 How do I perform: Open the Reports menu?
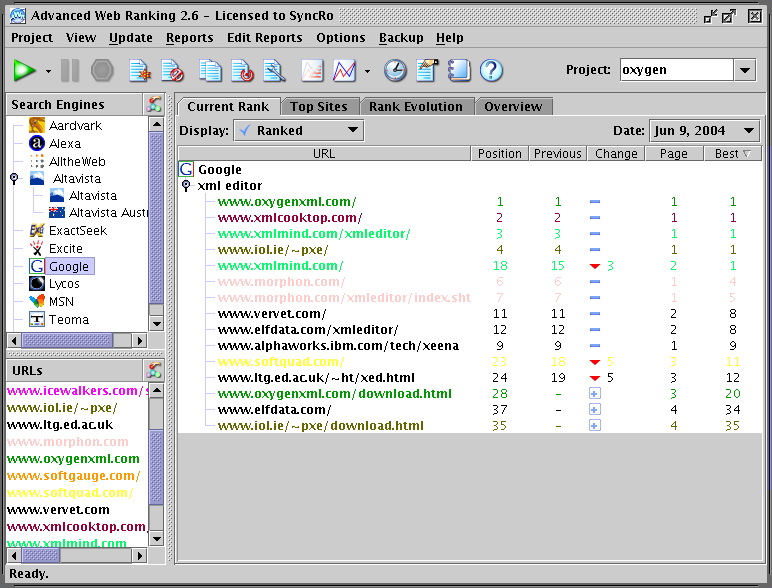[190, 38]
